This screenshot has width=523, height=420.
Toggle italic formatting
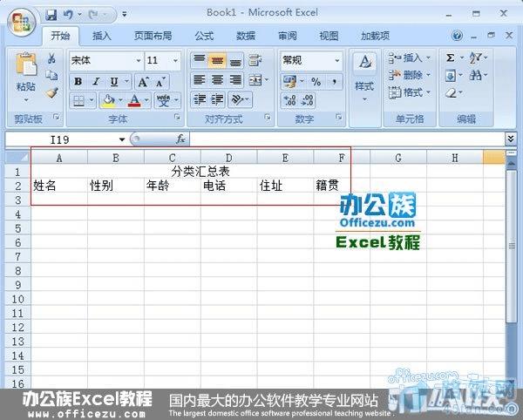[x=96, y=82]
